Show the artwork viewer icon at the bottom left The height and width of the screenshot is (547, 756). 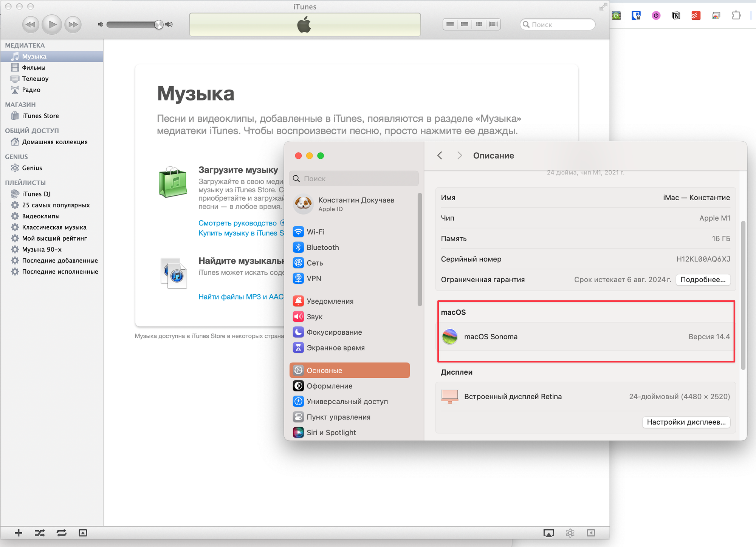pyautogui.click(x=83, y=533)
